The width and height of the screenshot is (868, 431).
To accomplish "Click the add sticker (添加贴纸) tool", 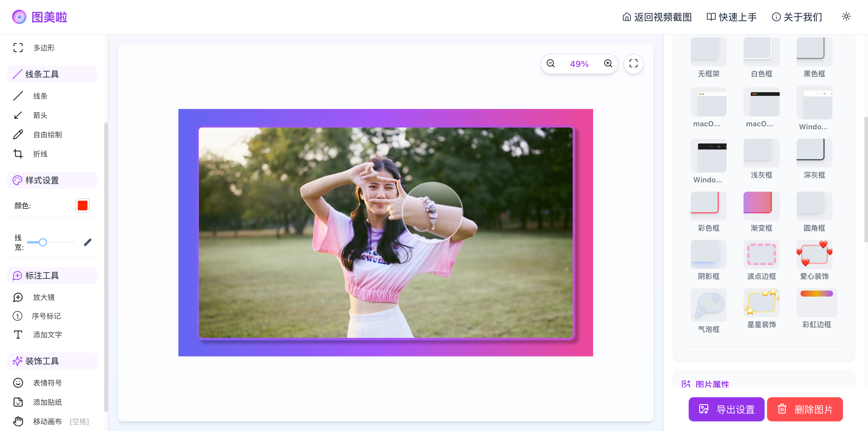I will [47, 402].
